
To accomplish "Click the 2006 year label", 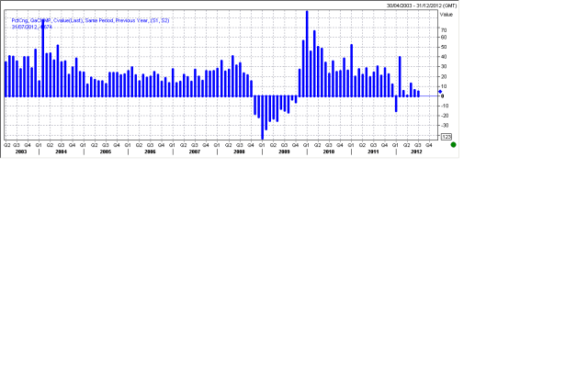I will coord(150,151).
